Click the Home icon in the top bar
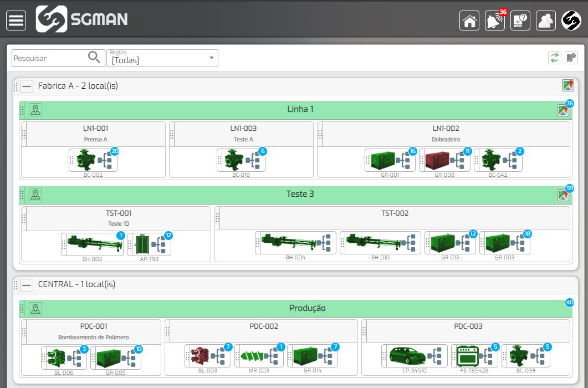Image resolution: width=588 pixels, height=388 pixels. 469,21
